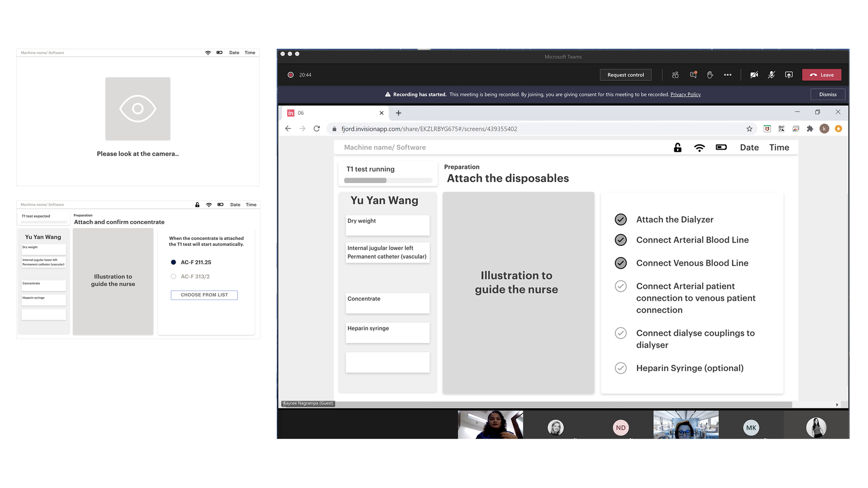The height and width of the screenshot is (488, 868).
Task: Click small wireframe Illustration to guide the nurse
Action: tap(113, 281)
